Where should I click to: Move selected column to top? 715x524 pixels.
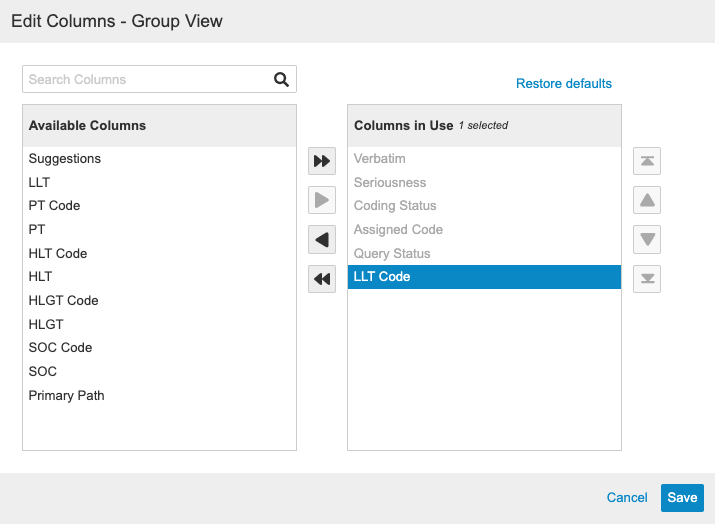click(x=647, y=161)
